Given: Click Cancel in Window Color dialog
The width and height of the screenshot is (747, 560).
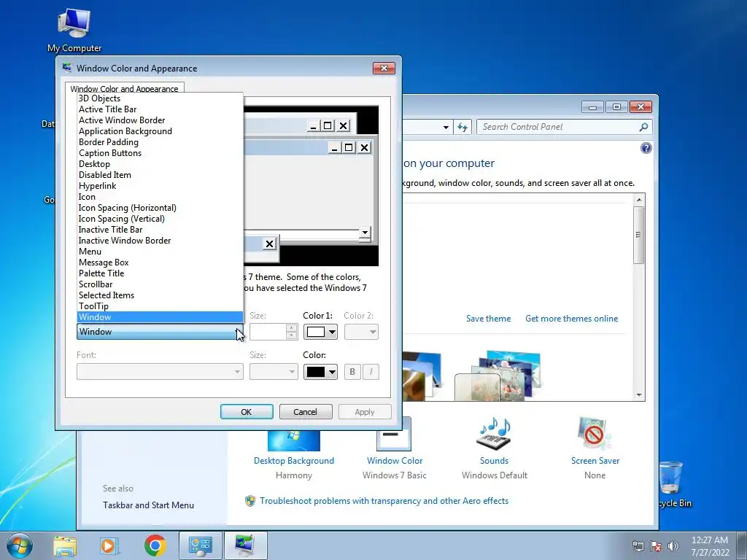Looking at the screenshot, I should coord(306,412).
